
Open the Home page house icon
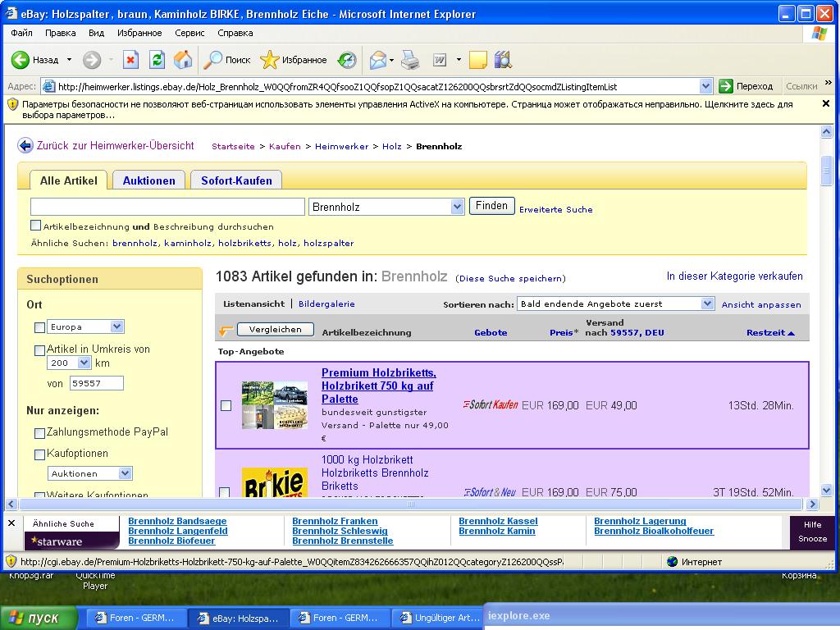coord(183,59)
